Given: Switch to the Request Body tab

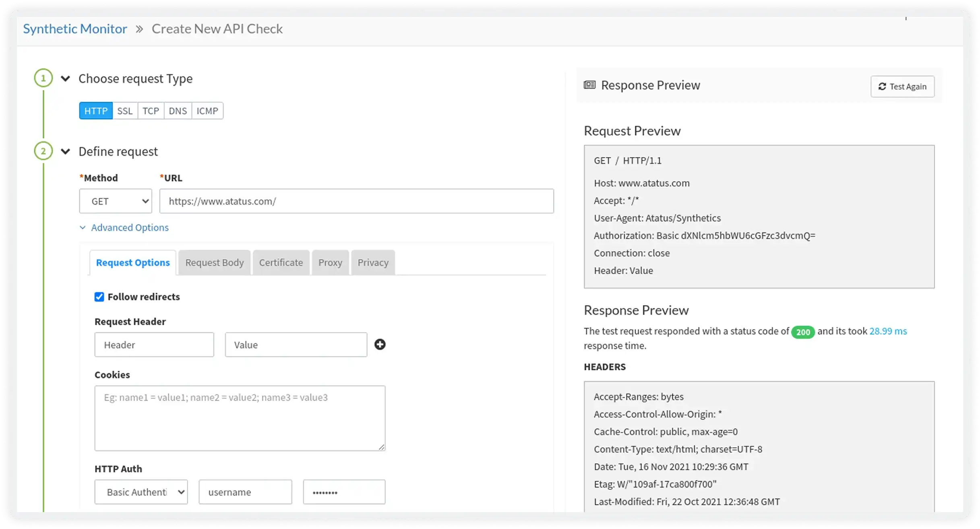Looking at the screenshot, I should (x=214, y=262).
